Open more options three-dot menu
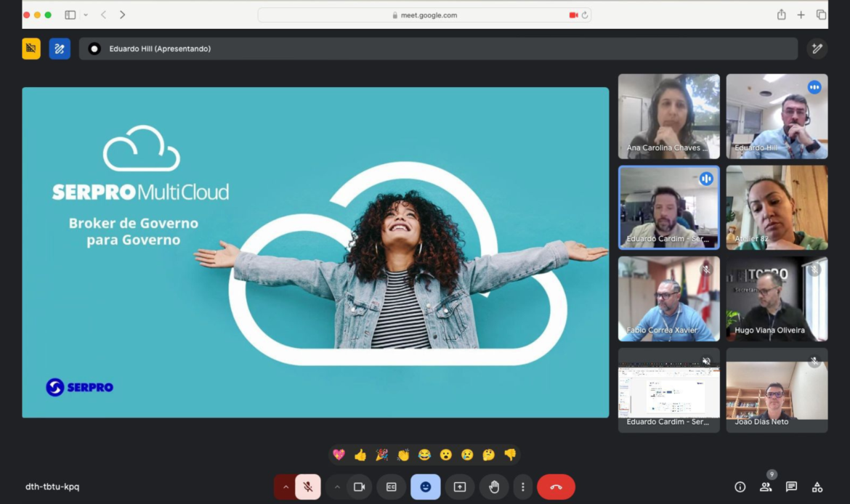This screenshot has height=504, width=850. point(522,487)
